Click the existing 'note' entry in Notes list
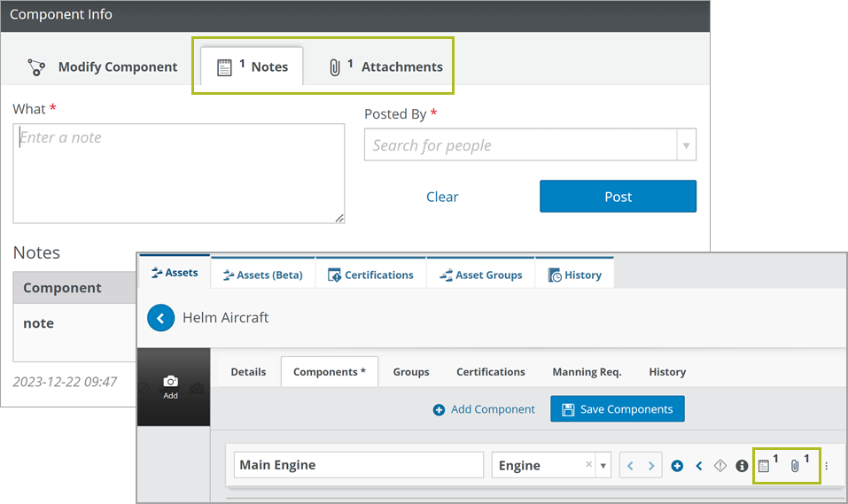Viewport: 848px width, 504px height. 38,323
